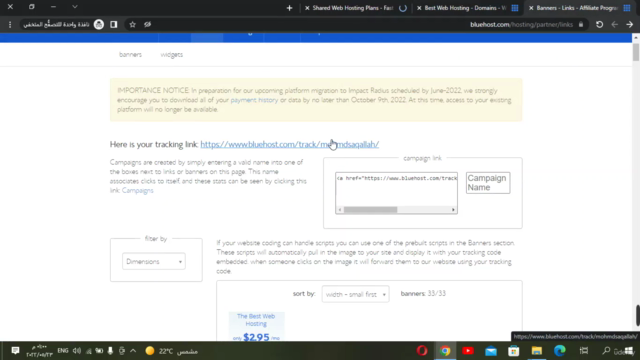Launch Microsoft Edge from taskbar
This screenshot has height=360, width=640.
(x=560, y=351)
